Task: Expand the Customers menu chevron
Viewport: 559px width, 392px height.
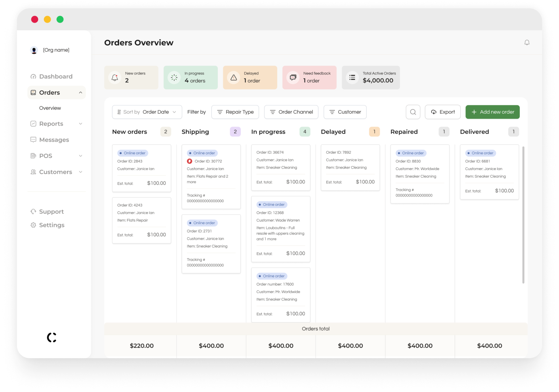Action: (80, 172)
